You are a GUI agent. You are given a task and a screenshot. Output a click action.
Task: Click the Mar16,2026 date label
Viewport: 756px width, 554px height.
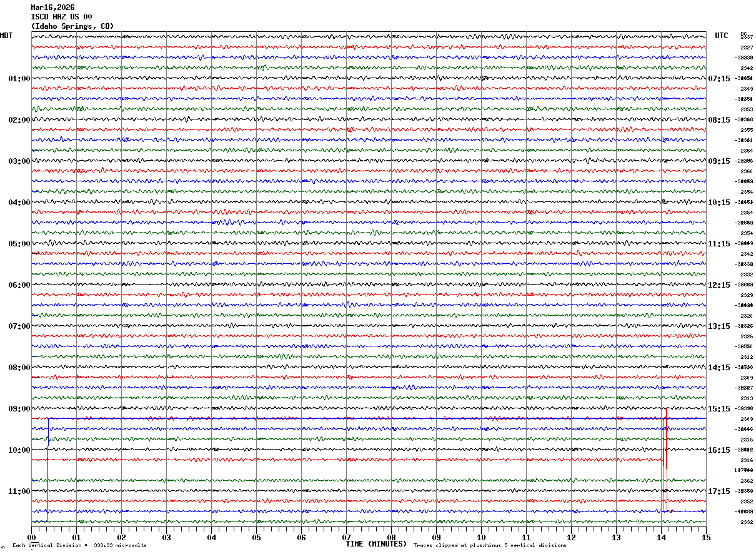pos(52,8)
